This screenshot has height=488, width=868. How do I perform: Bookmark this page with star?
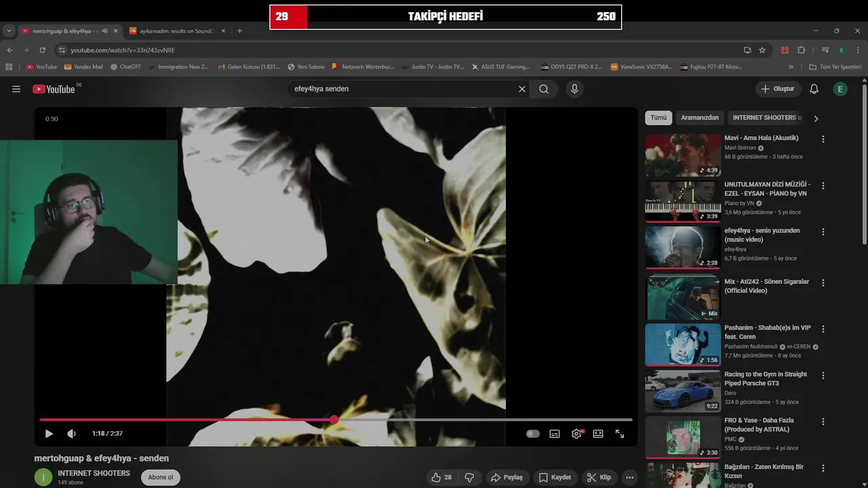click(762, 50)
